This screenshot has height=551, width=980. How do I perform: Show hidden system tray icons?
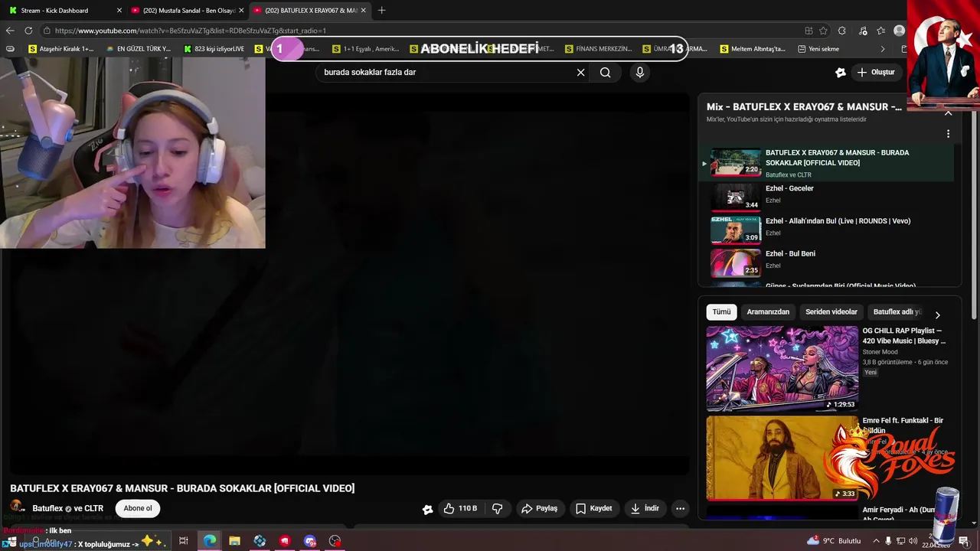click(x=875, y=541)
